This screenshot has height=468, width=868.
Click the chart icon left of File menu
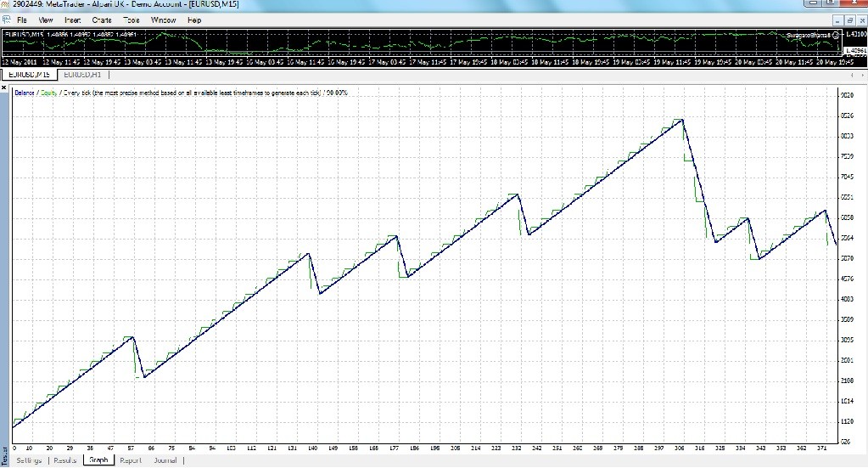click(x=7, y=20)
